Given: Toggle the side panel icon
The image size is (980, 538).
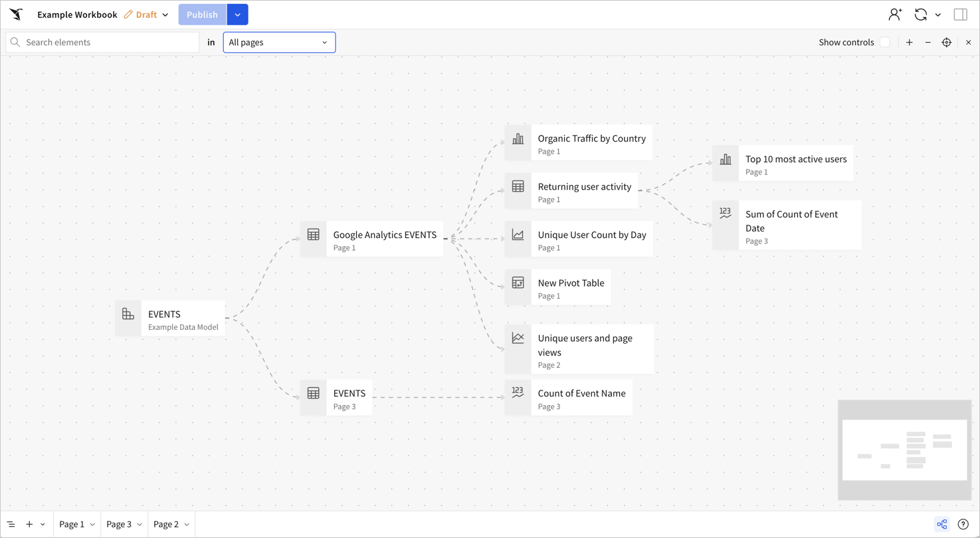Looking at the screenshot, I should click(961, 15).
